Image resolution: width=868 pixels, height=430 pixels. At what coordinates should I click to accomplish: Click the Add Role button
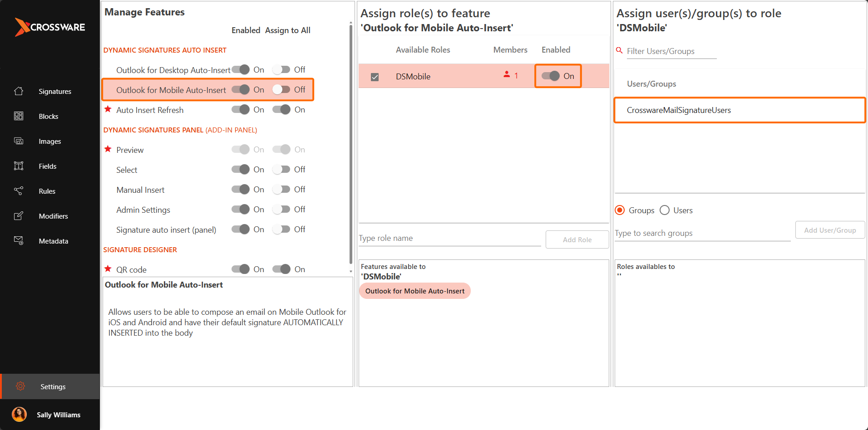577,239
